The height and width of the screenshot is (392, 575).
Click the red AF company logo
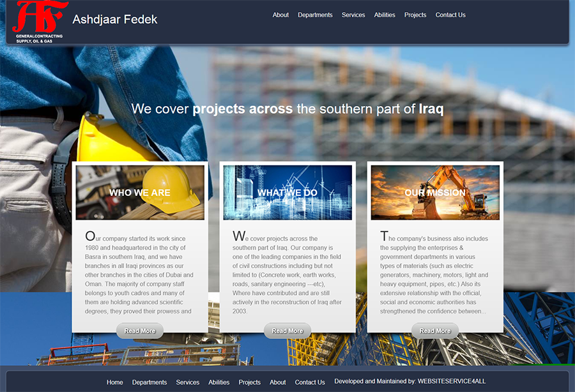[x=40, y=19]
